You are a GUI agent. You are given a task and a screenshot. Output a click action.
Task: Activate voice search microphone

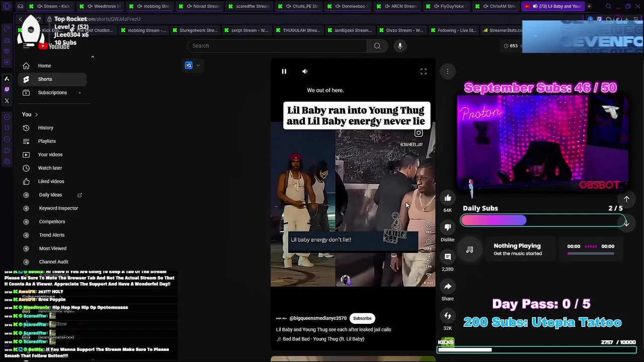(400, 46)
